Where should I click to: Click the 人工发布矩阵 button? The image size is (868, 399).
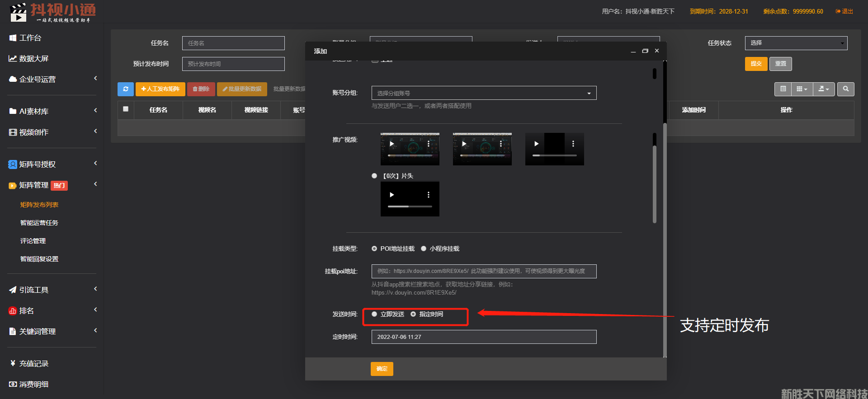point(160,89)
